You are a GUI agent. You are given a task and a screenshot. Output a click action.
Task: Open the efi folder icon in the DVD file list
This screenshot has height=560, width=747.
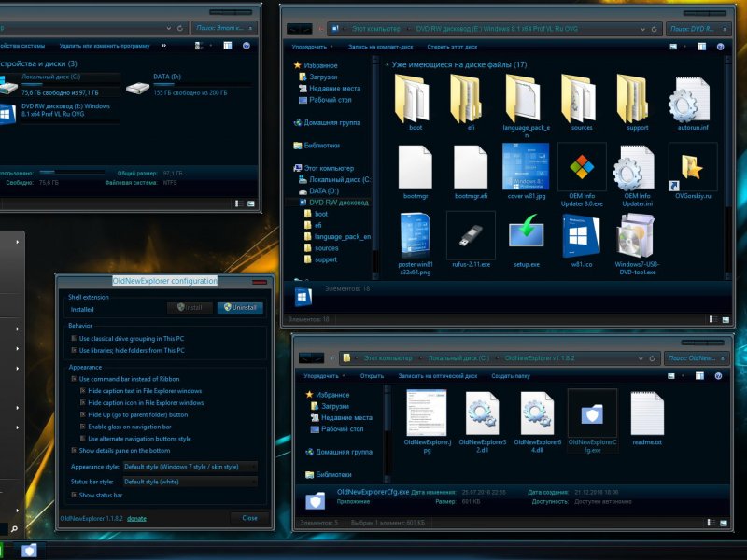point(468,99)
